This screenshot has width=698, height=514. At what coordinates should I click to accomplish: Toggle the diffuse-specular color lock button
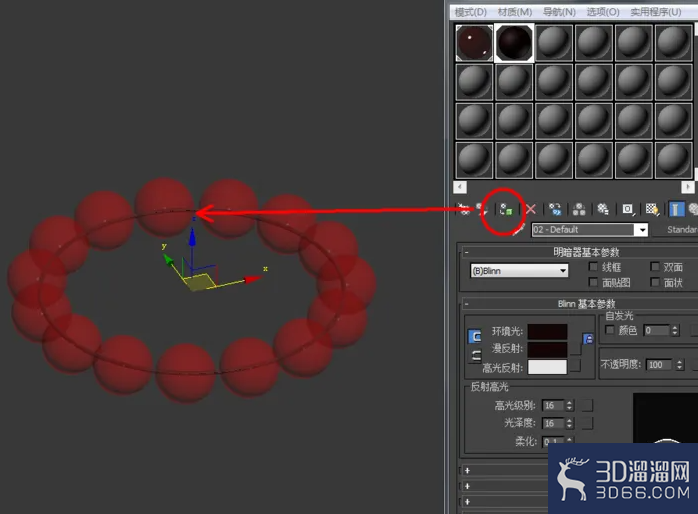476,356
